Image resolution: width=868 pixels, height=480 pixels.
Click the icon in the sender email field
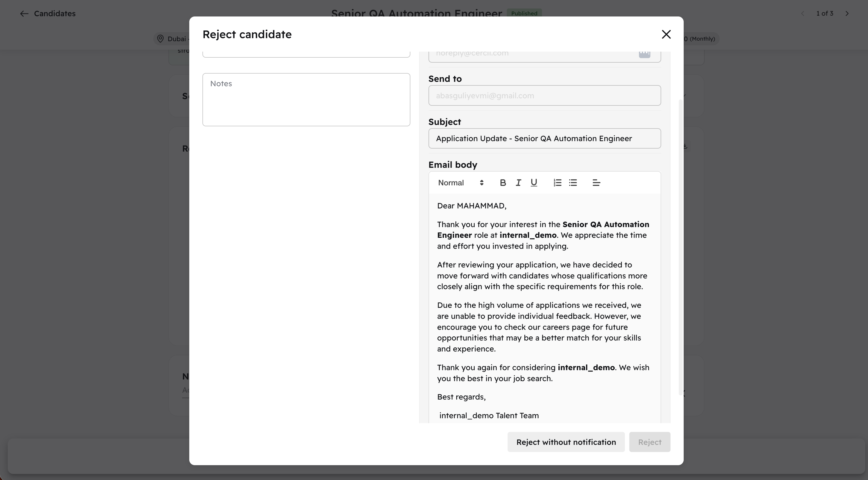pyautogui.click(x=644, y=53)
